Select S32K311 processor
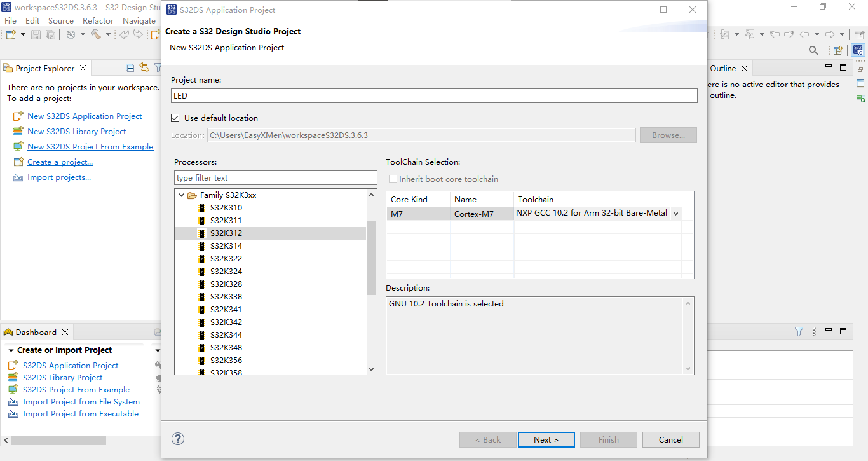868x461 pixels. click(x=226, y=221)
